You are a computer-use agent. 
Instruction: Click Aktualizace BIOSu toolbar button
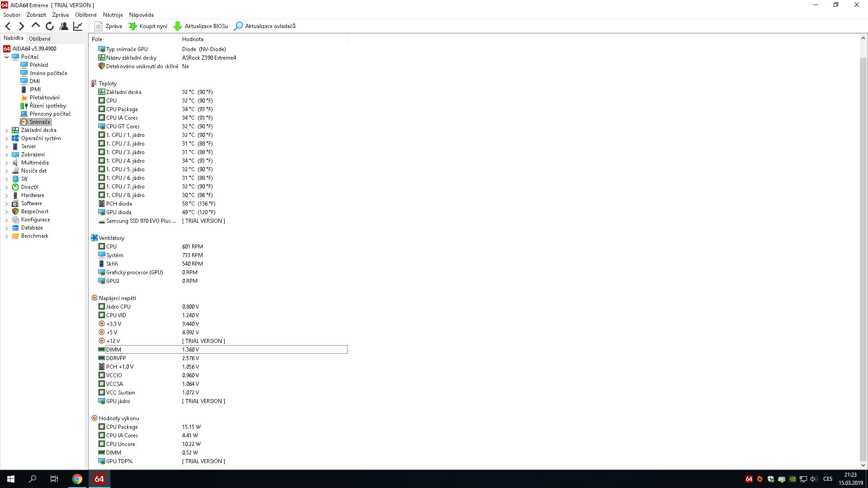tap(201, 26)
